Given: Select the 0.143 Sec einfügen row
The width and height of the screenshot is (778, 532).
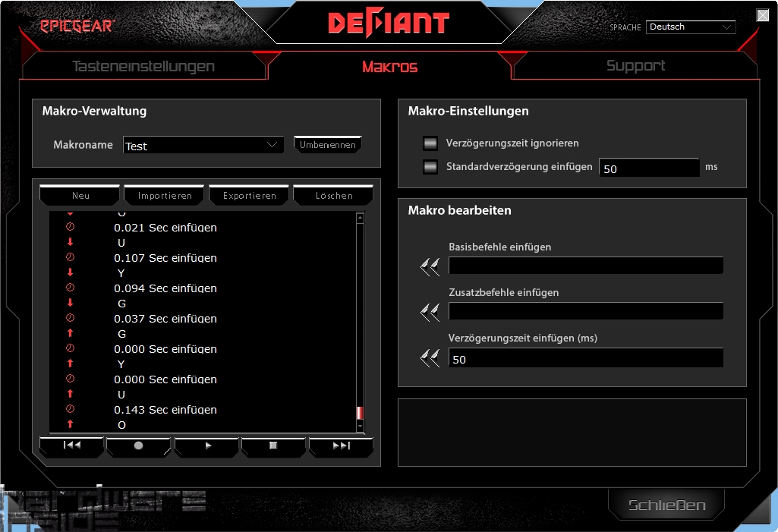Looking at the screenshot, I should 203,410.
